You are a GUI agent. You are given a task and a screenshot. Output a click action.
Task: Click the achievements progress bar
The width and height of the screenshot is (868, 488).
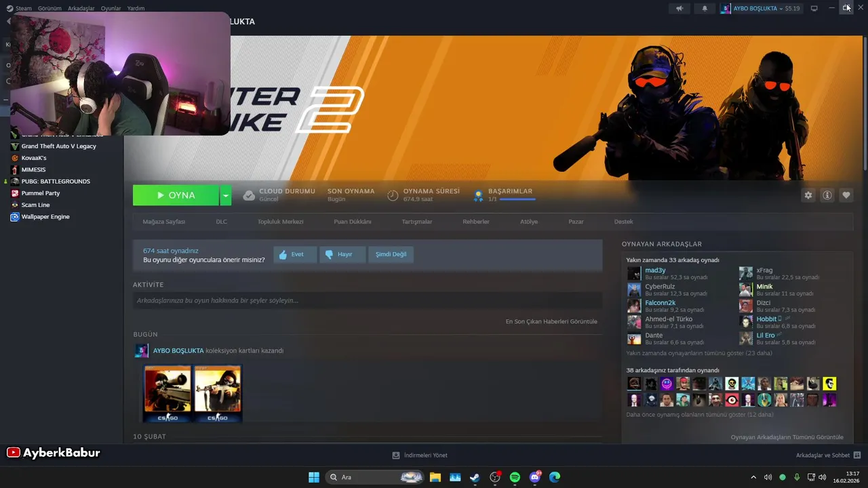tap(517, 199)
